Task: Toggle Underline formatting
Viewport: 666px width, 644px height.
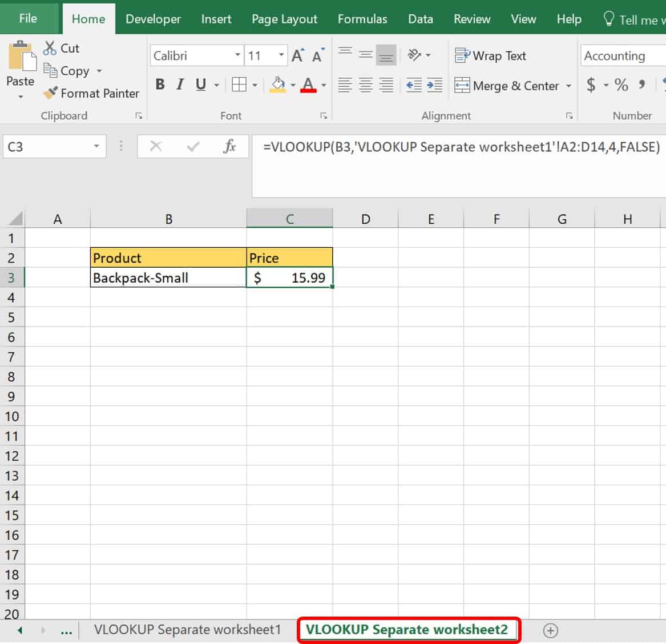Action: (200, 84)
